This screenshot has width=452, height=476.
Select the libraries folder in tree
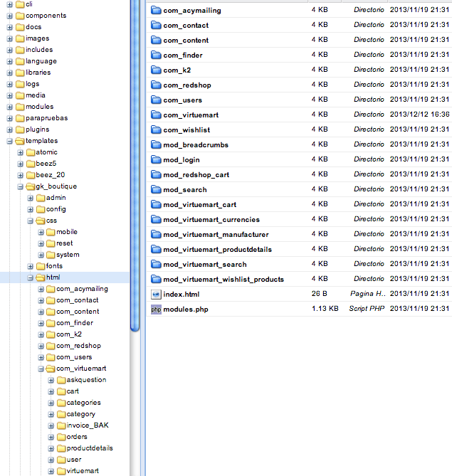coord(38,73)
